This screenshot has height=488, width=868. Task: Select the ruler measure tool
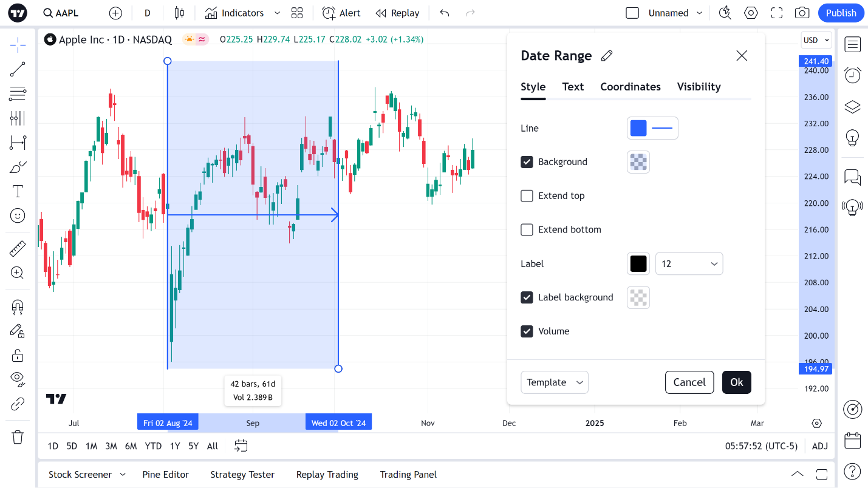(x=18, y=249)
